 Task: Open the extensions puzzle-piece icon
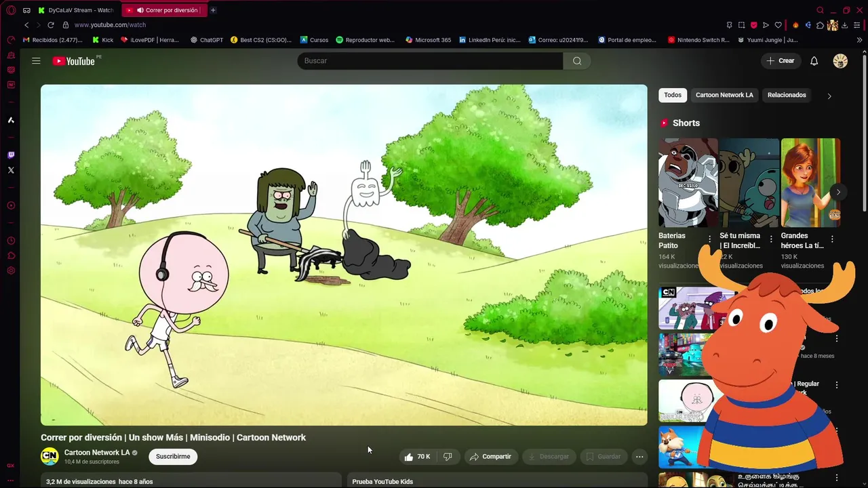(x=820, y=25)
